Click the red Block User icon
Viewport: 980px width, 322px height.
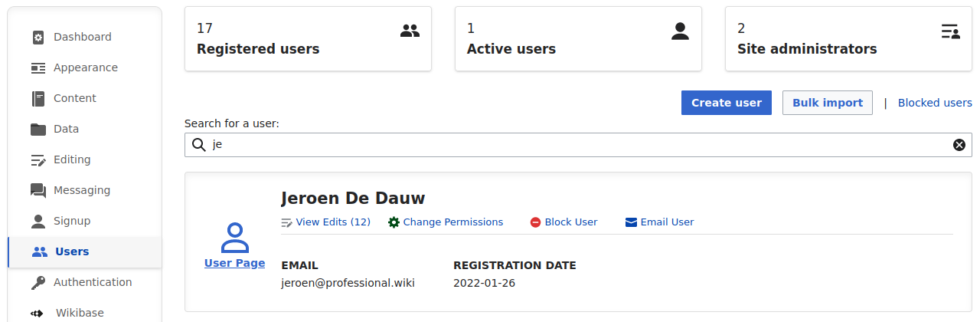point(536,222)
